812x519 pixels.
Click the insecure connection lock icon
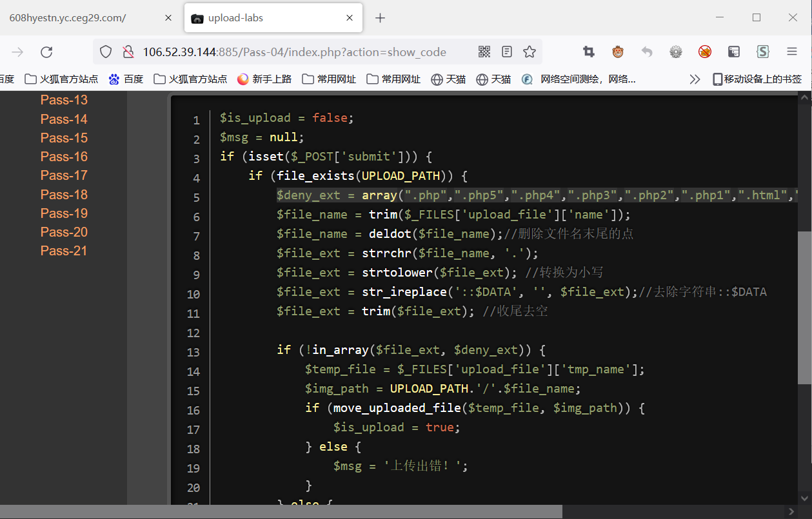(x=128, y=52)
